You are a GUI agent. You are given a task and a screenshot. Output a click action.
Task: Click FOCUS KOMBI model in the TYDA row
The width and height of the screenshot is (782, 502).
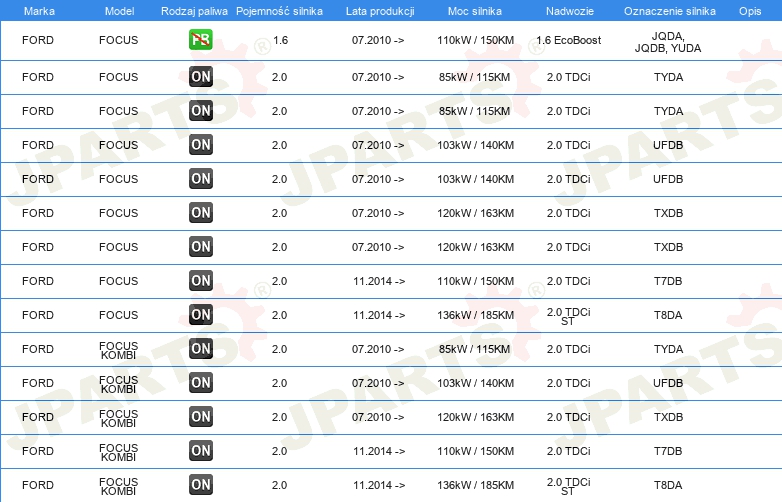pos(119,350)
